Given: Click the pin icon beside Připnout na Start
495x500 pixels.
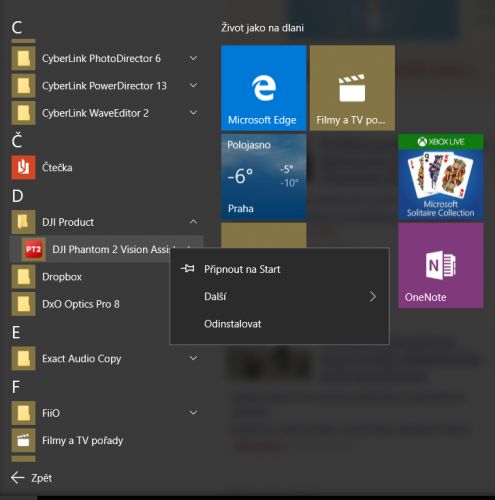Looking at the screenshot, I should click(x=188, y=269).
